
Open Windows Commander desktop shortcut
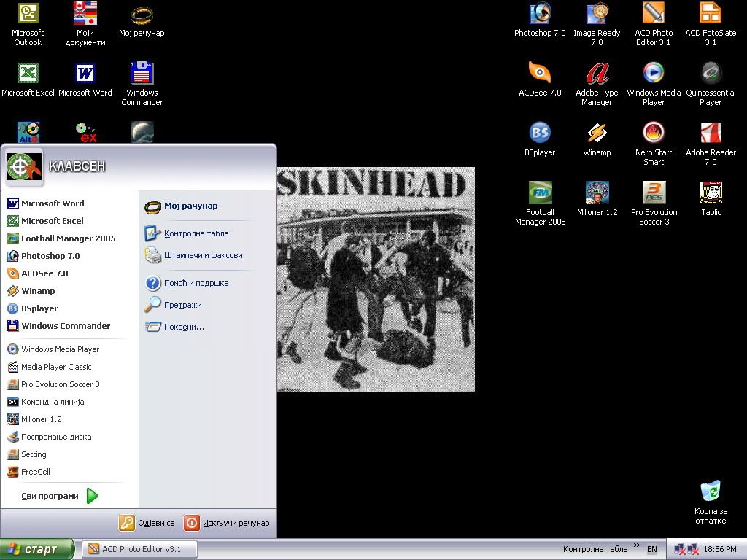(x=142, y=84)
